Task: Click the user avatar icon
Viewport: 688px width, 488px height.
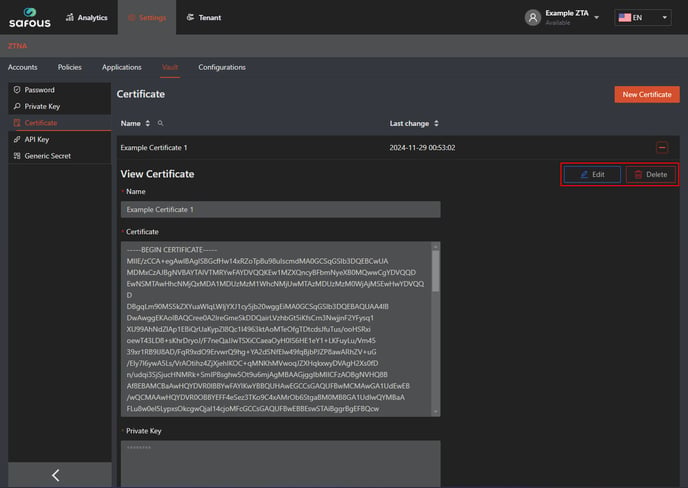Action: pyautogui.click(x=533, y=17)
